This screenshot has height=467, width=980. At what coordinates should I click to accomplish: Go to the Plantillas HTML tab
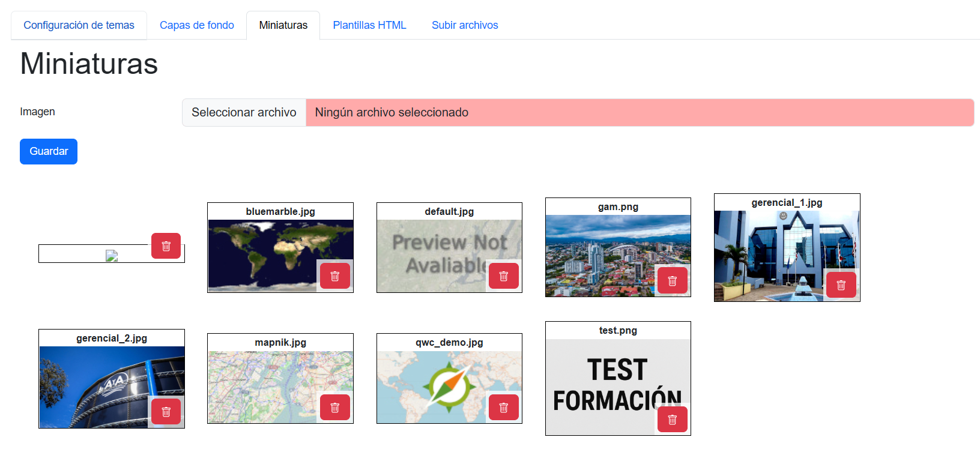point(369,25)
